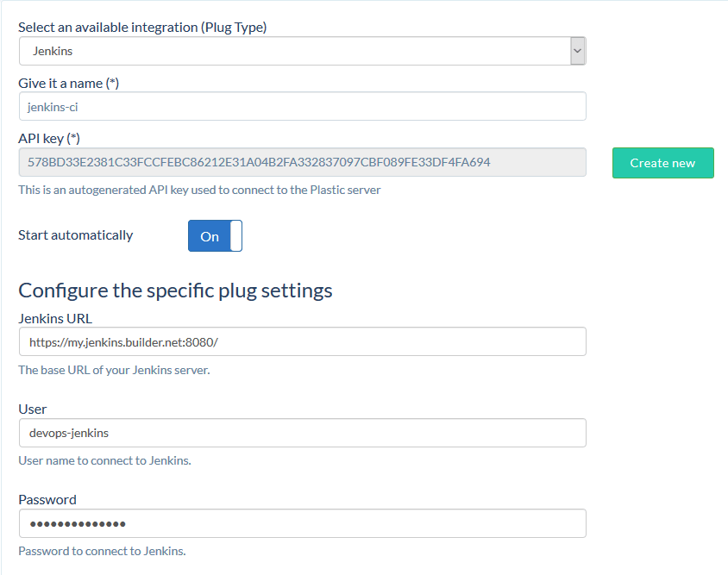The width and height of the screenshot is (728, 575).
Task: Disable automatic startup for the plug
Action: pyautogui.click(x=214, y=235)
